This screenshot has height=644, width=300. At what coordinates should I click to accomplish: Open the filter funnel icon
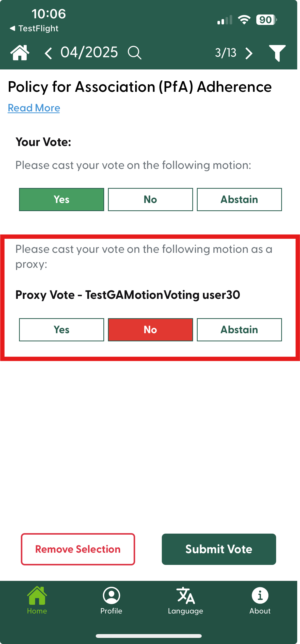tap(277, 53)
